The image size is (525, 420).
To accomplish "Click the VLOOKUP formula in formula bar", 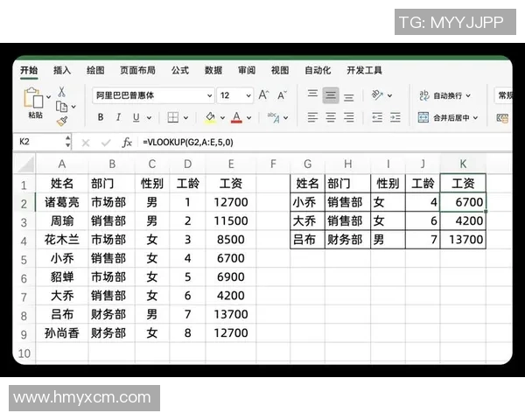I will click(188, 143).
